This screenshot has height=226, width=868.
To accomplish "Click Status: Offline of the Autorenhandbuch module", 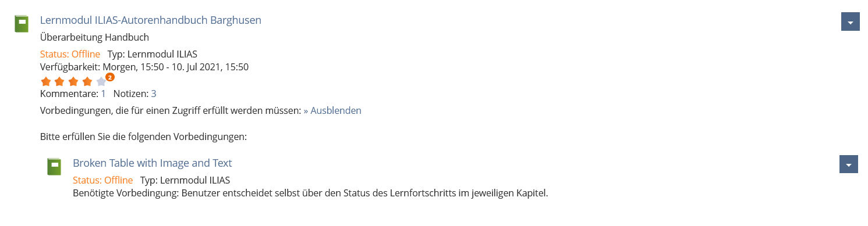I will click(70, 54).
